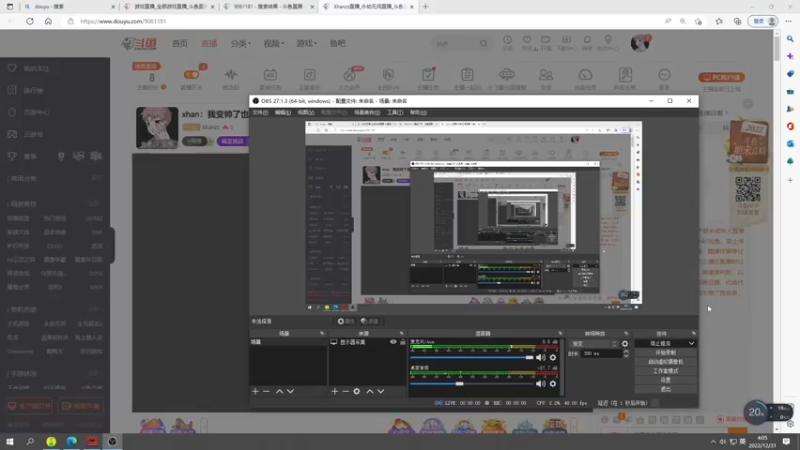Screen dimensions: 800x450
Task: Click the transition duration 300 ms field
Action: coord(602,354)
